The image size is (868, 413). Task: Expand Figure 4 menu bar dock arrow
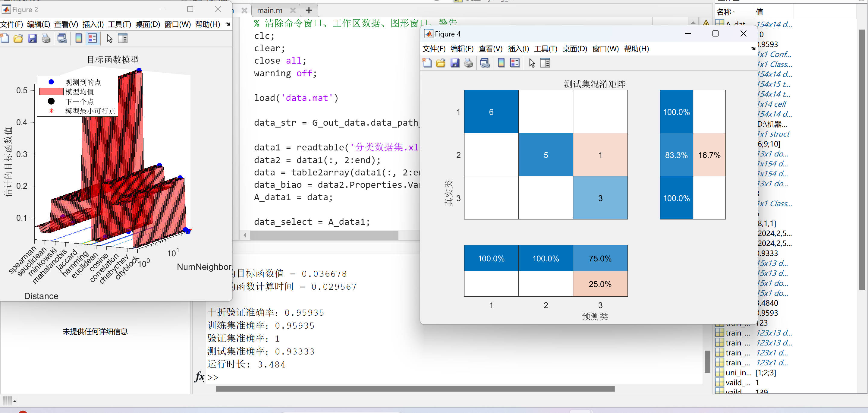[x=753, y=49]
